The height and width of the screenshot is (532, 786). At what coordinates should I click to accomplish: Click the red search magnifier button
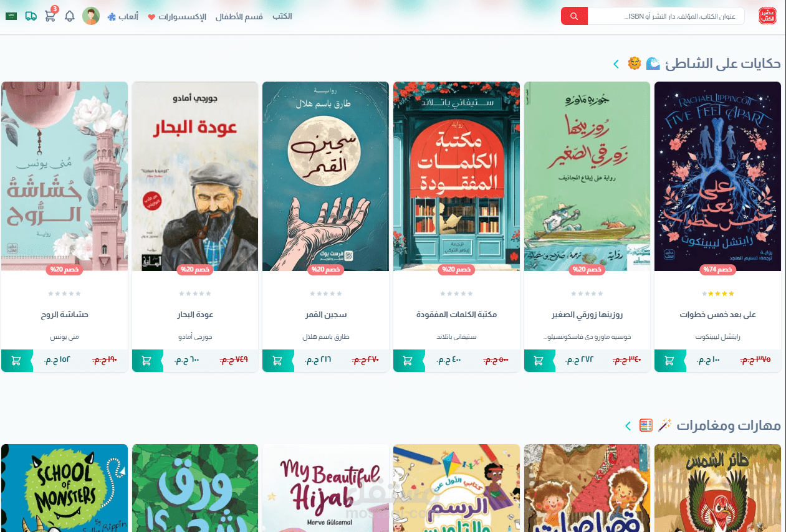pyautogui.click(x=574, y=16)
